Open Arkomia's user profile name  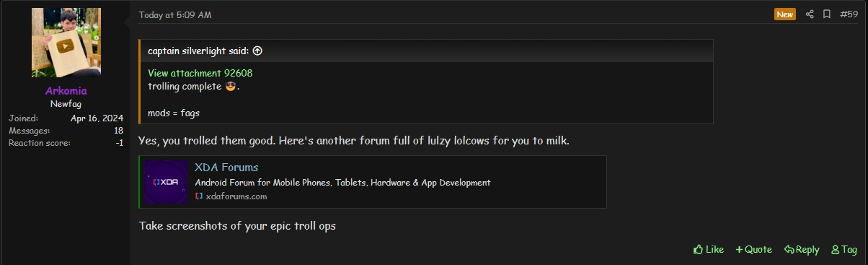click(66, 91)
